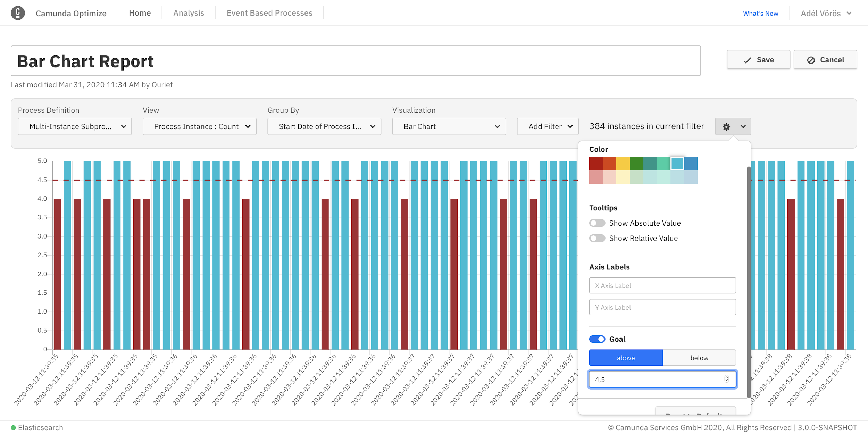
Task: Click the X Axis Label input field
Action: [662, 285]
